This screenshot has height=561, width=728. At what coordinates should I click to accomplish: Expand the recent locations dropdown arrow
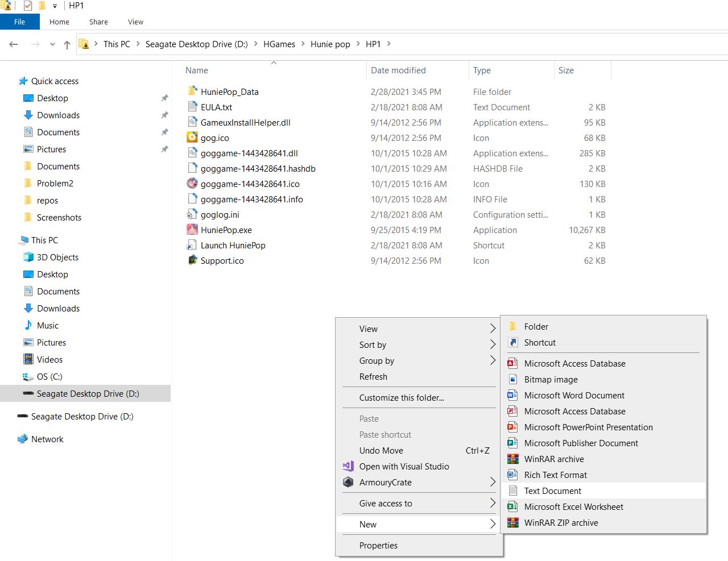pyautogui.click(x=52, y=44)
